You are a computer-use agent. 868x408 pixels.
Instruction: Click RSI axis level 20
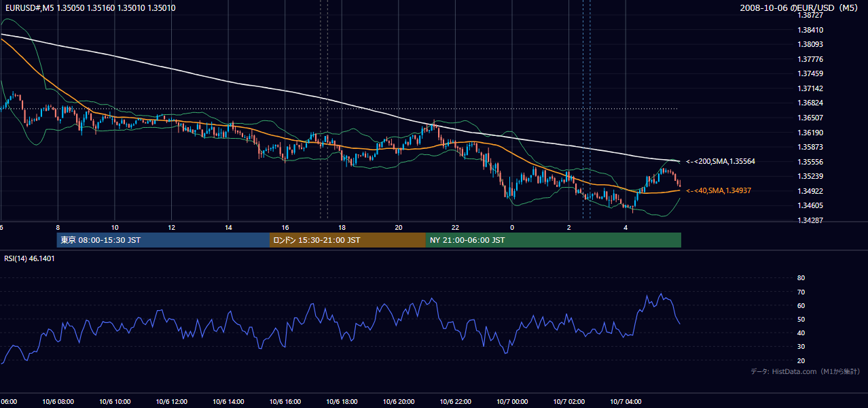point(801,360)
